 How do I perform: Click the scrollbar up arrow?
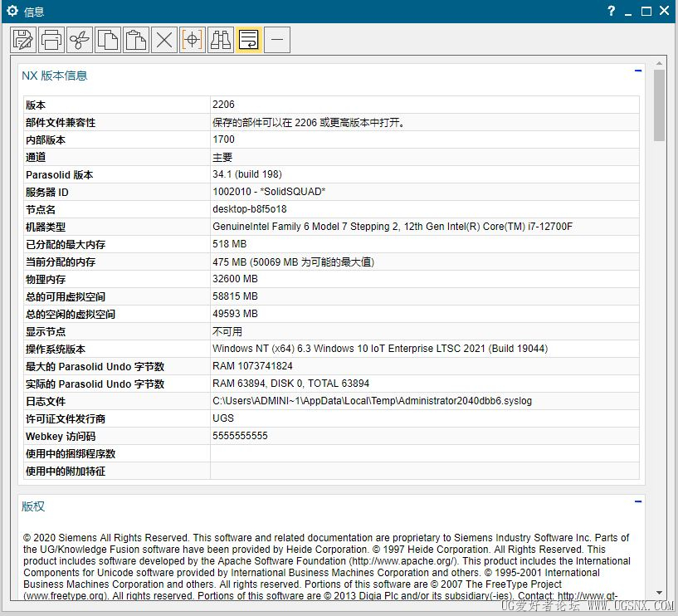click(x=659, y=63)
